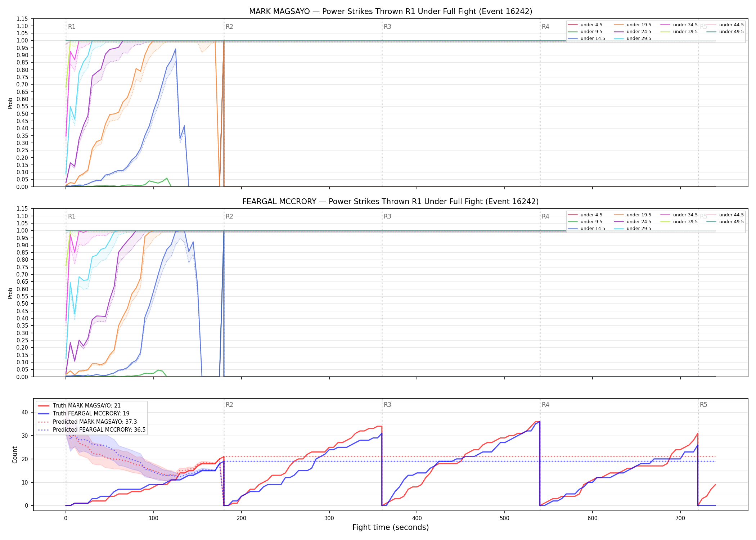Click the 30 tick on Count axis

click(24, 436)
